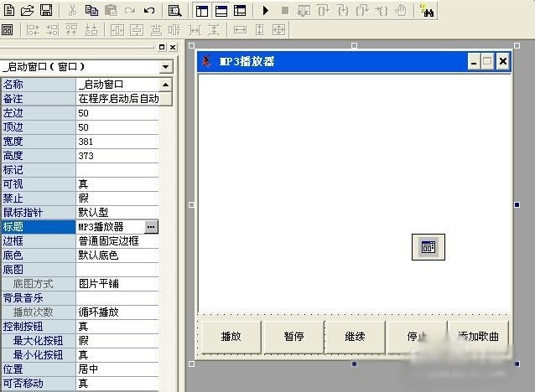Select the 备注 property row label
Image resolution: width=535 pixels, height=392 pixels.
pyautogui.click(x=39, y=99)
